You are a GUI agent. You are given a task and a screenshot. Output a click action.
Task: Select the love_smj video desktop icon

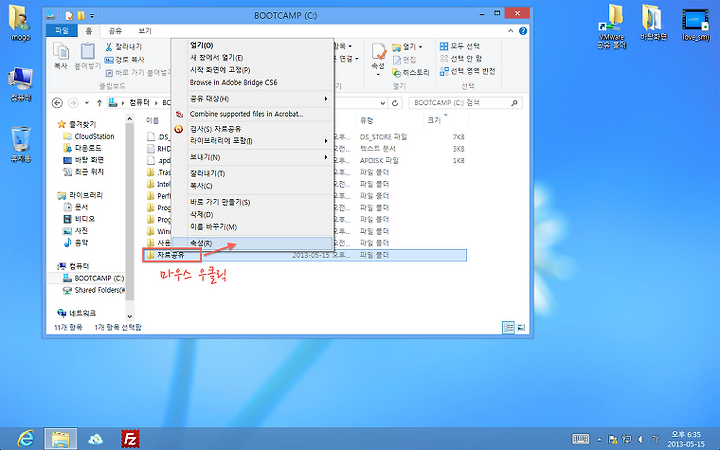click(695, 24)
